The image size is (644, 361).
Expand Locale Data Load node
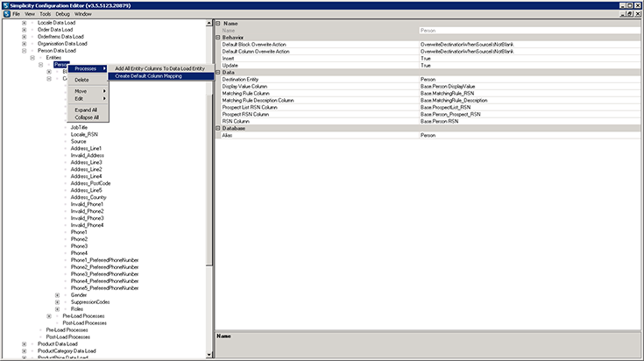(24, 23)
